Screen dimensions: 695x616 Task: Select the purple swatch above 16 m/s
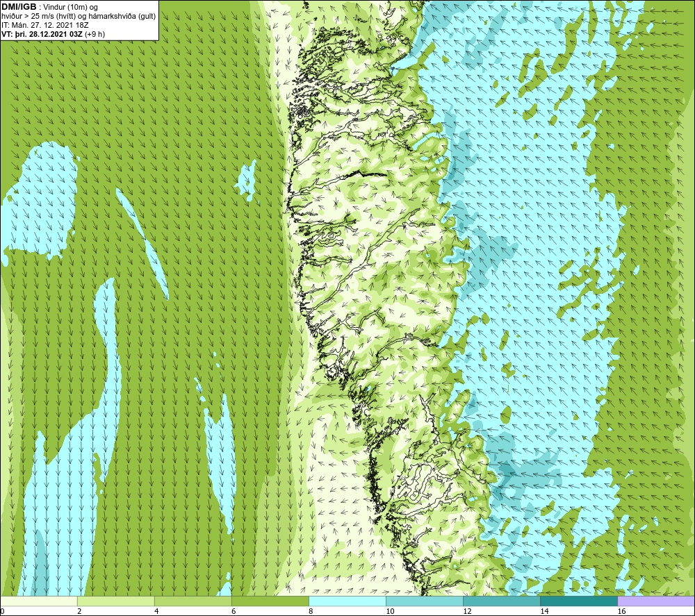[656, 601]
